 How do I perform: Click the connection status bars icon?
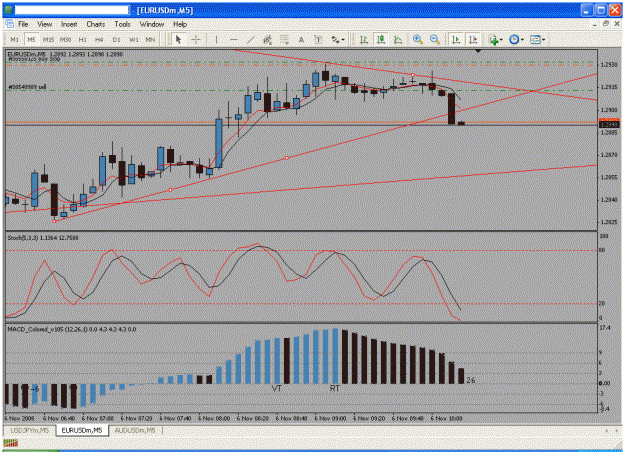pos(11,442)
